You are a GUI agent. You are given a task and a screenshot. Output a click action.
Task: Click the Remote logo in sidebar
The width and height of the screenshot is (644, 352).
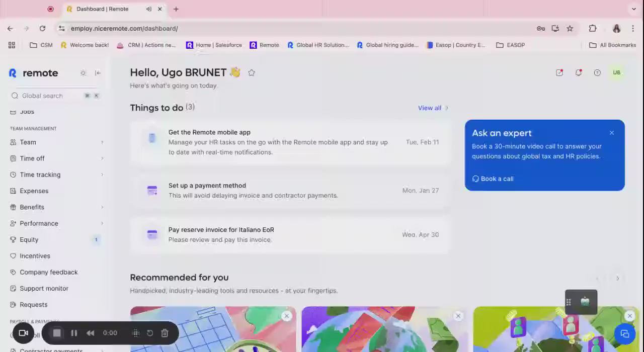33,73
